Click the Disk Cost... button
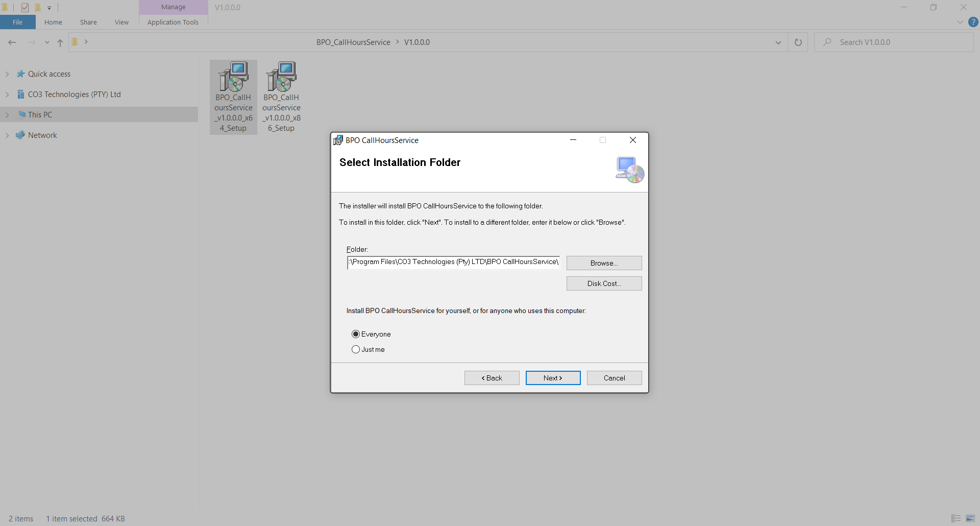This screenshot has width=980, height=526. [x=604, y=283]
